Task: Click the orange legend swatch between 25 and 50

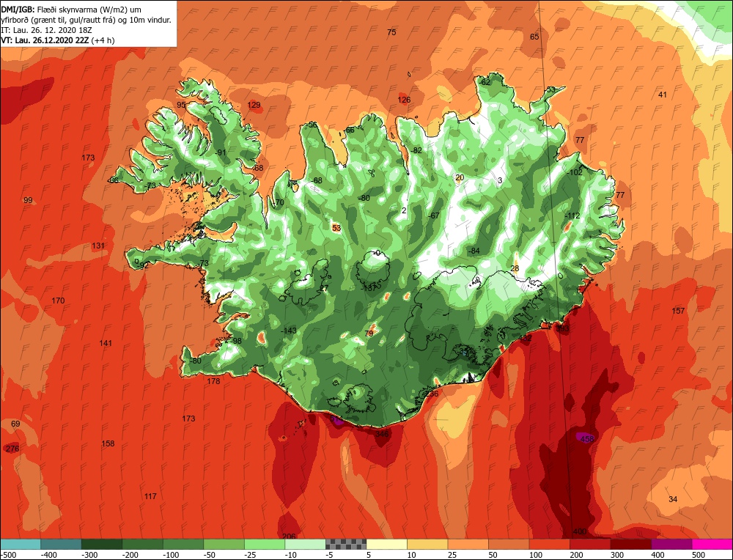Action: [468, 544]
